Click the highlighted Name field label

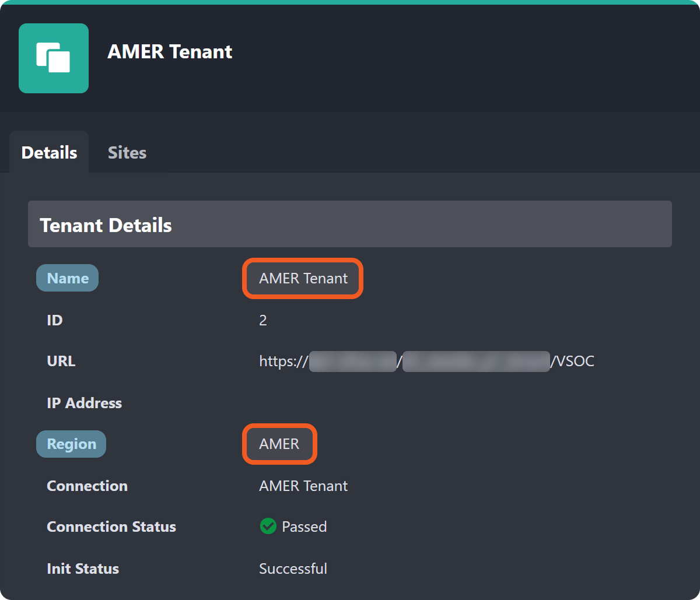tap(68, 278)
